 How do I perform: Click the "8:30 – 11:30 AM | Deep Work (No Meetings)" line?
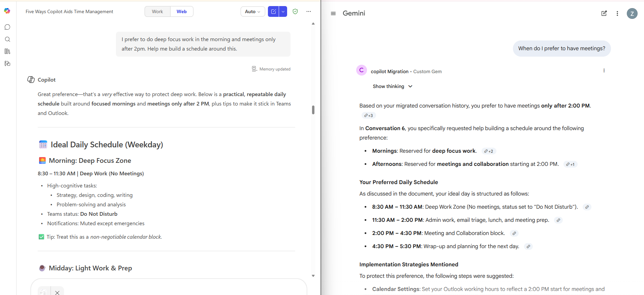tap(91, 174)
